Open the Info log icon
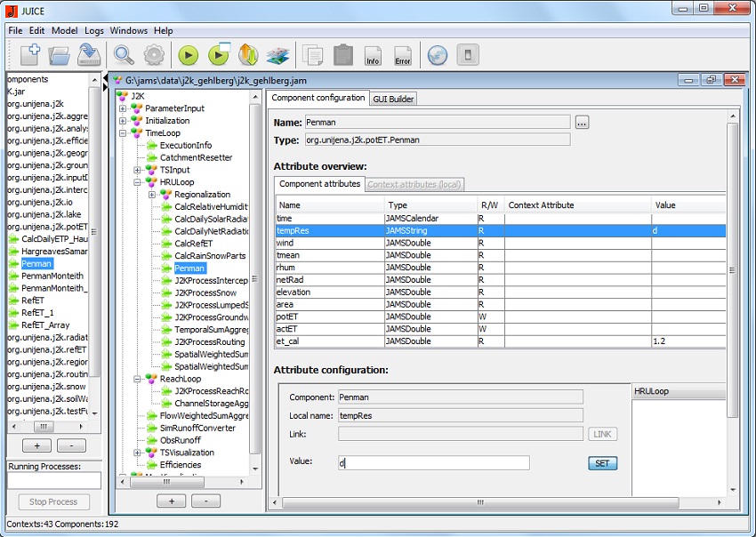 click(x=373, y=55)
